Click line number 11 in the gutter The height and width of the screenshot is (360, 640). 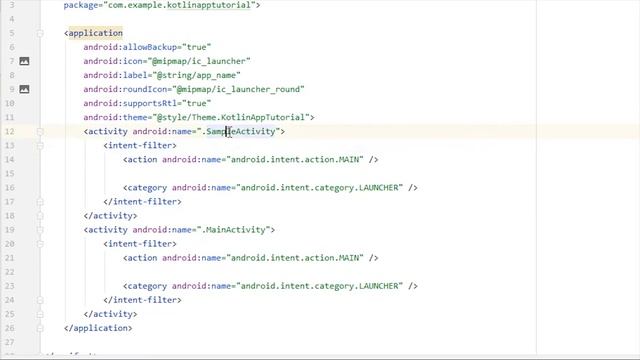coord(10,118)
